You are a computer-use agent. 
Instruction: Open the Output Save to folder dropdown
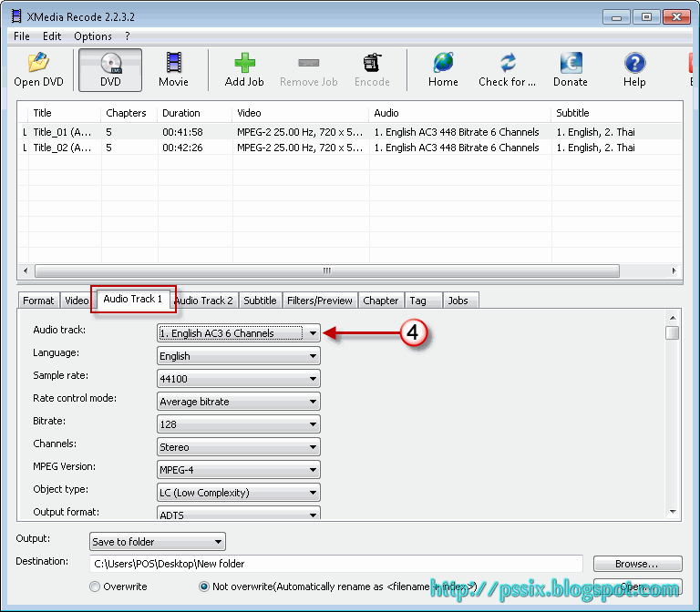[x=158, y=542]
